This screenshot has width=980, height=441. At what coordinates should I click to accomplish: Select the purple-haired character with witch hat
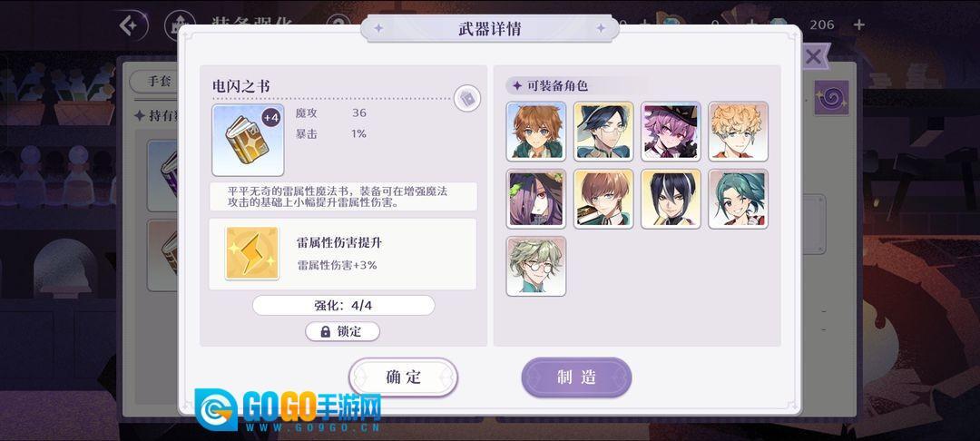pyautogui.click(x=535, y=199)
